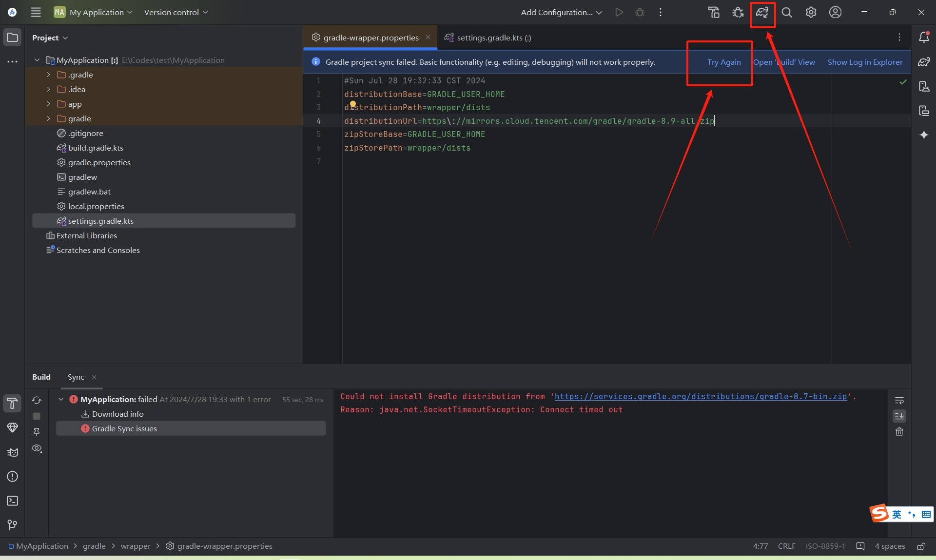
Task: Open the Build hammer tool window
Action: (x=12, y=403)
